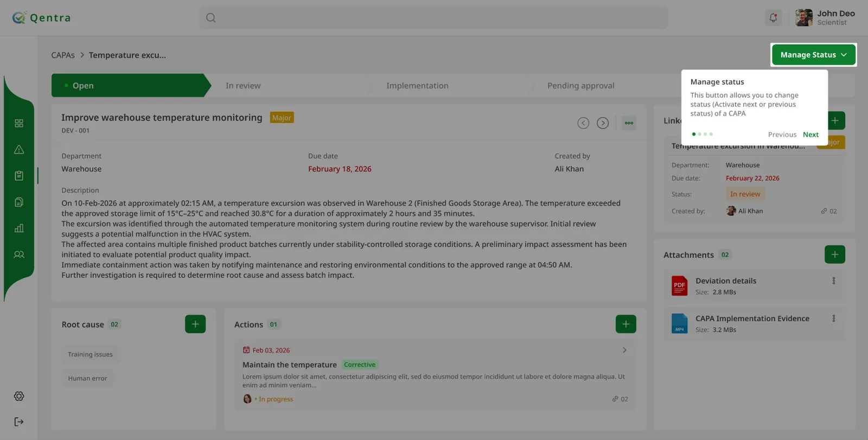Select the Implementation status step

tap(417, 86)
